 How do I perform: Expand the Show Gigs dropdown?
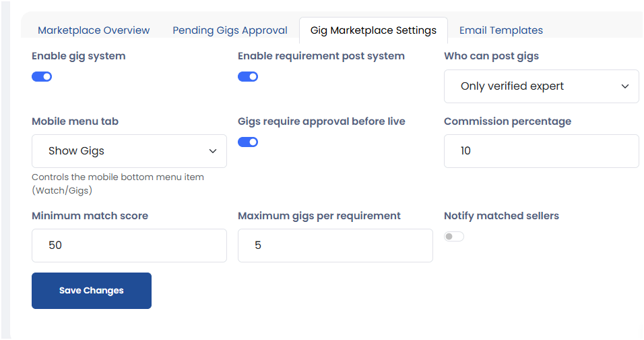tap(129, 151)
